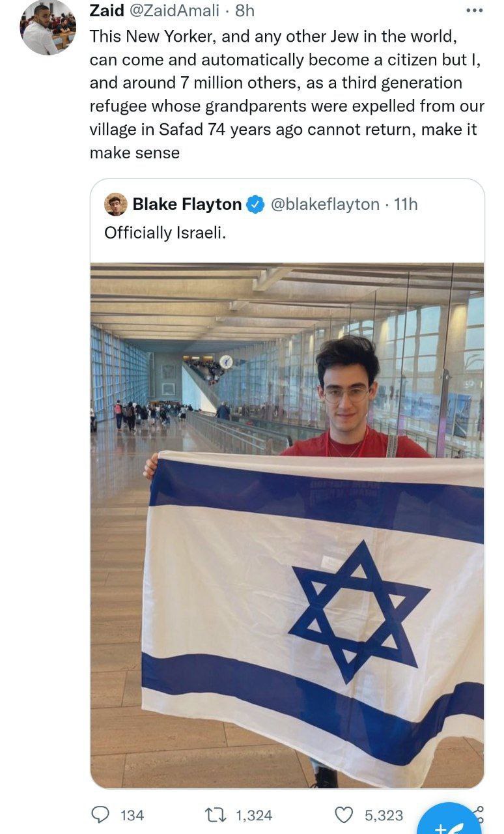
Task: Open the reply comment icon
Action: (101, 814)
